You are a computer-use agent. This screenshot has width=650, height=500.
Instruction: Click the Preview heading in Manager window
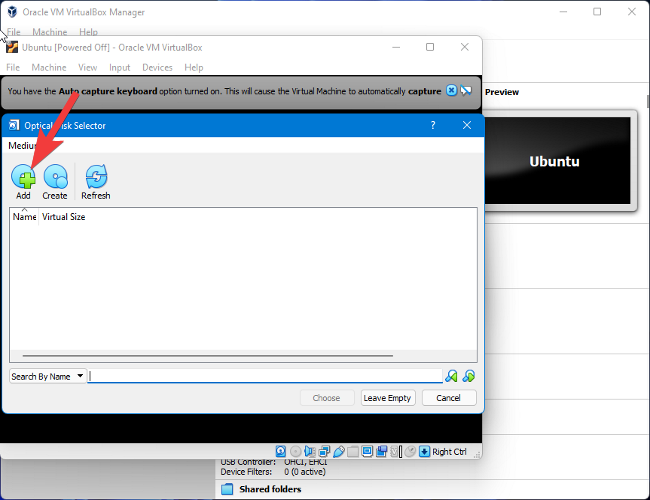[502, 92]
